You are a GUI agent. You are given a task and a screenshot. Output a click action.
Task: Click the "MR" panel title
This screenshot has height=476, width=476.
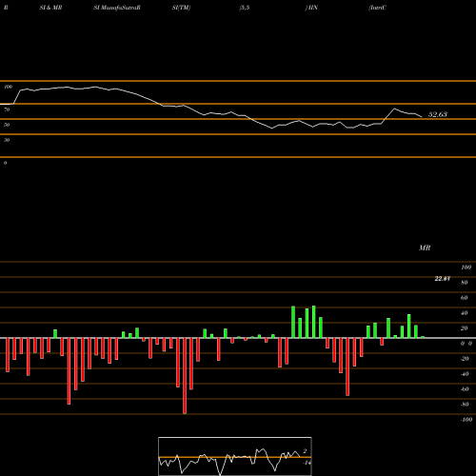tap(425, 248)
